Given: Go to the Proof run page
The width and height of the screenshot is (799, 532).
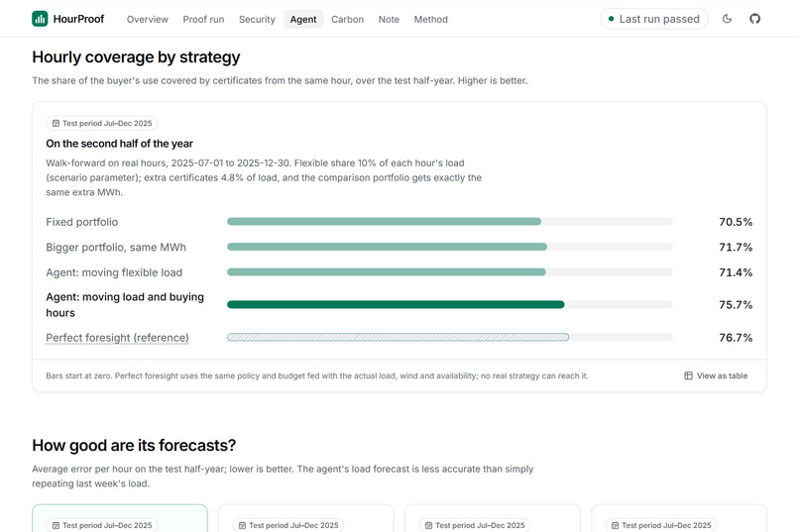Looking at the screenshot, I should (203, 20).
